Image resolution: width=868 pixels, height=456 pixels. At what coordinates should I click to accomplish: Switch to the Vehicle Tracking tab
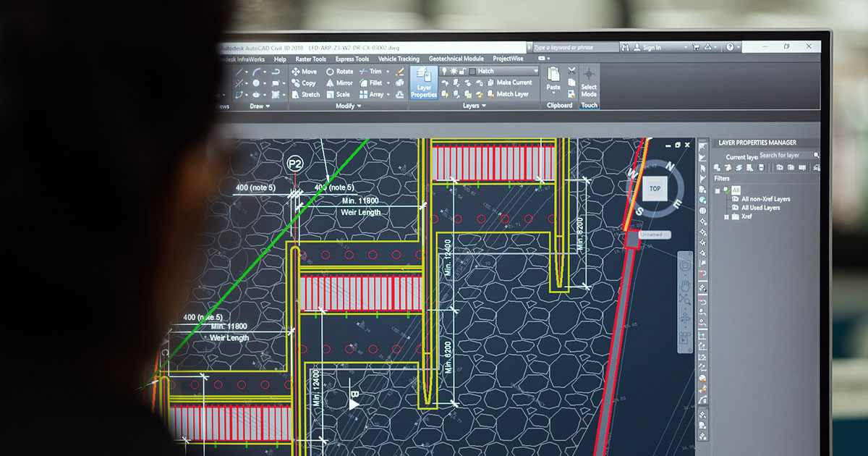coord(399,59)
